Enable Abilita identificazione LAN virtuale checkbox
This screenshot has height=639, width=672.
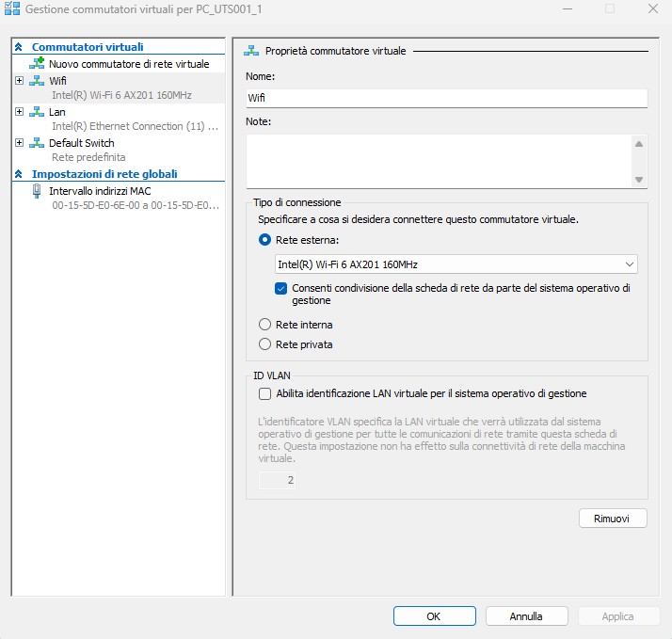point(264,393)
